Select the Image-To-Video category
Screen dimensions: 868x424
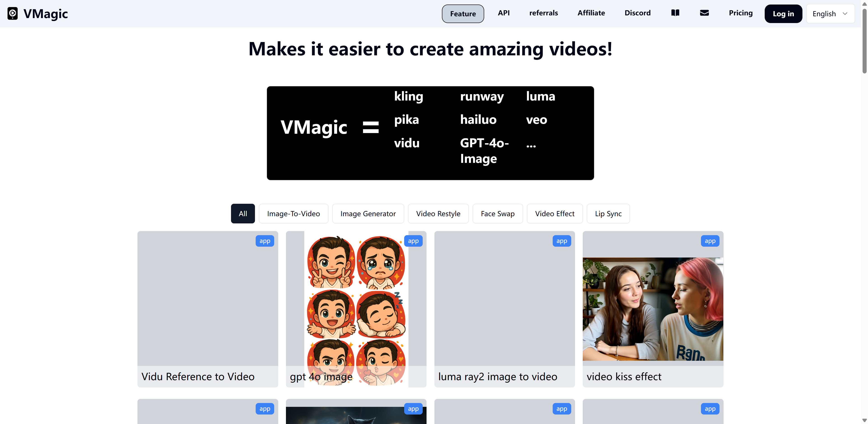click(293, 213)
